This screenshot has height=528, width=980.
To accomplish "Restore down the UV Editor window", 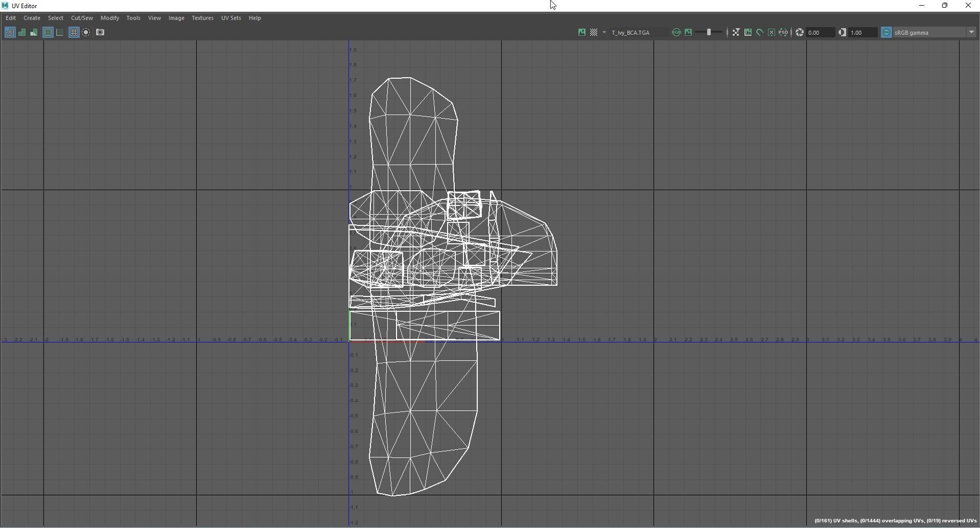I will click(x=945, y=6).
